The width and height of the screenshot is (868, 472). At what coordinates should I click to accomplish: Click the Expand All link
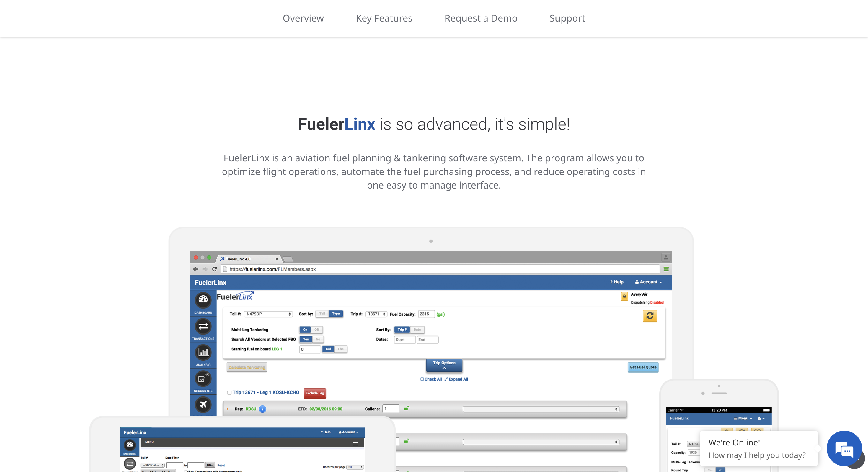pyautogui.click(x=456, y=379)
